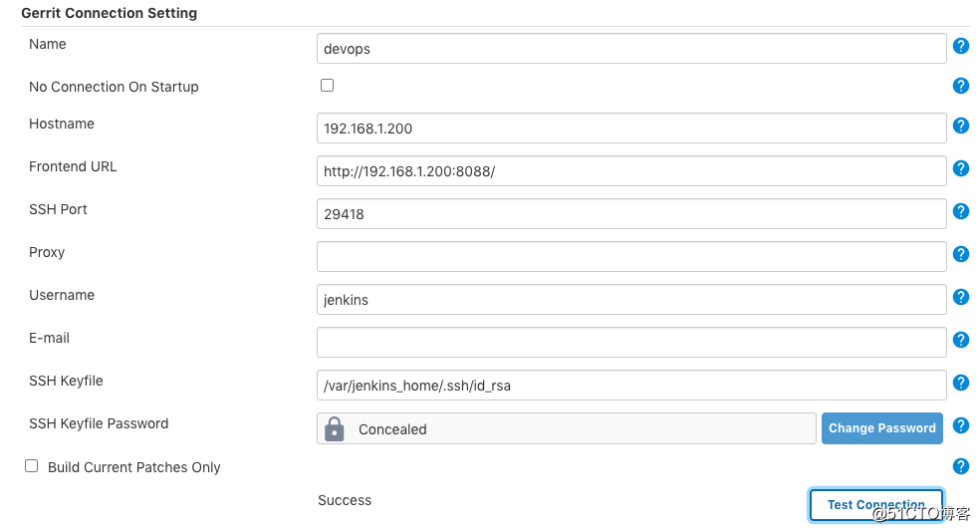Open the Hostname help icon
The image size is (980, 532).
(961, 126)
